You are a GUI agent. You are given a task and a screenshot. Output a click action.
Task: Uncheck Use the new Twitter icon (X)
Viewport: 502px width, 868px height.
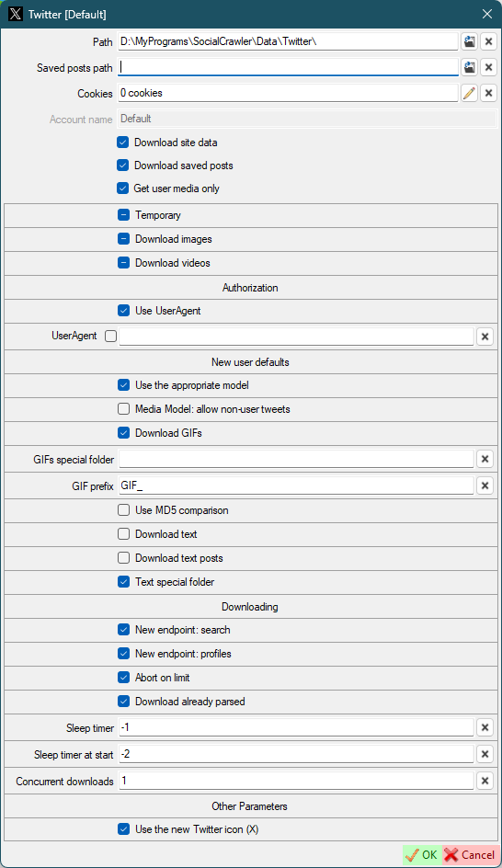click(x=123, y=828)
